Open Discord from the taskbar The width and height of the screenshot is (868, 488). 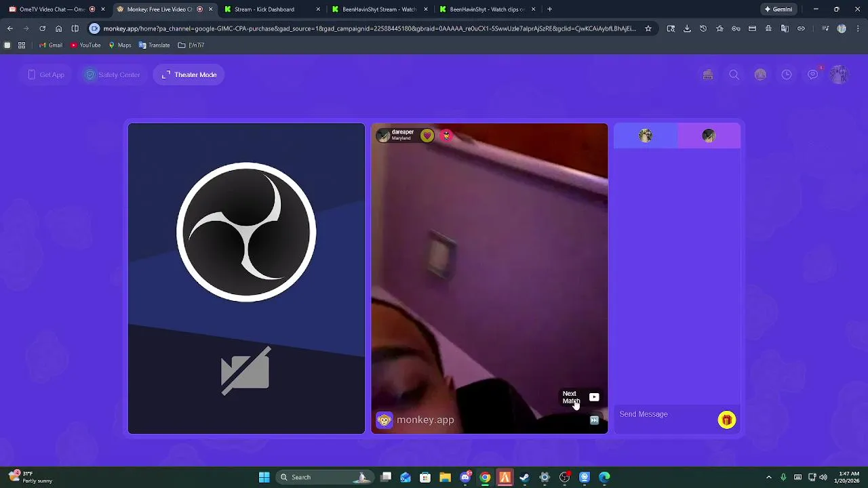click(x=465, y=477)
